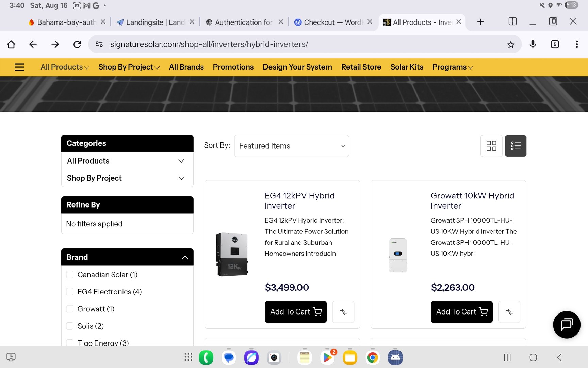Open the tab switcher showing 5 tabs

click(555, 44)
